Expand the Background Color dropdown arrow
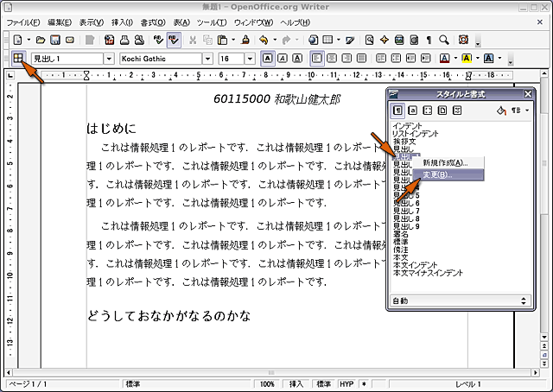The image size is (553, 392). [x=499, y=58]
